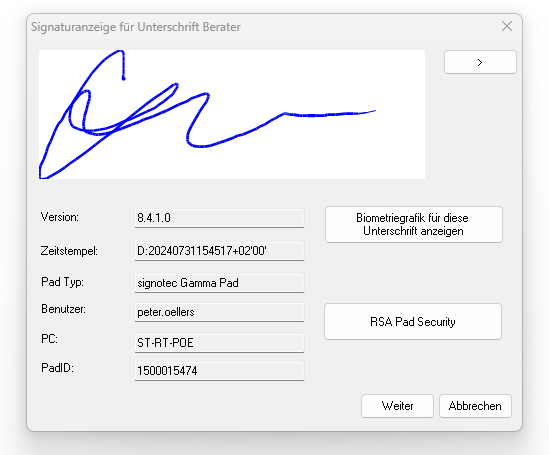Click the Zeitstempel: label
Image resolution: width=549 pixels, height=455 pixels.
point(69,251)
